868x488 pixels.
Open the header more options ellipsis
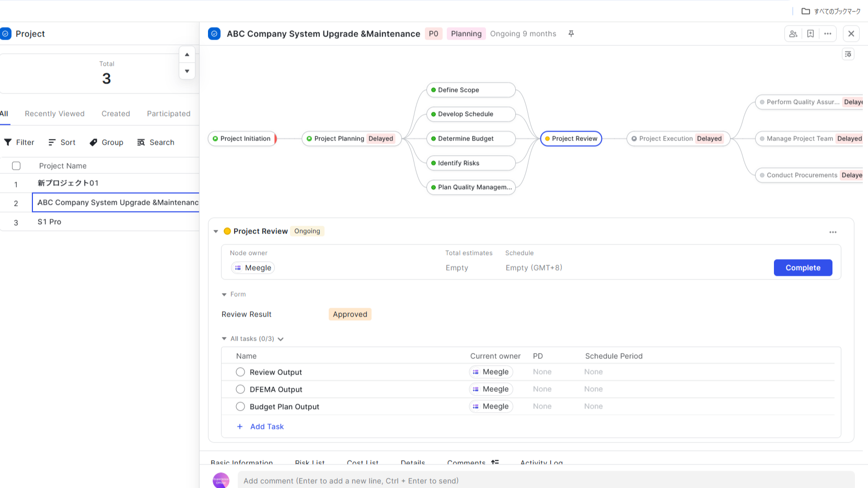click(828, 33)
